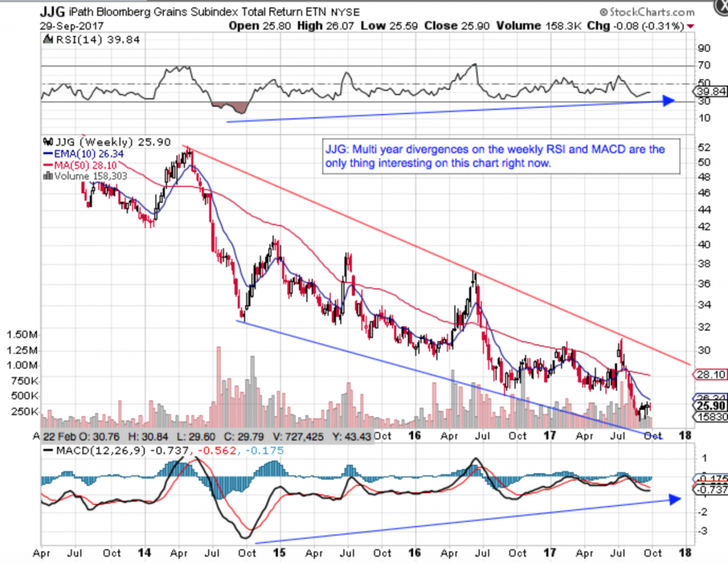
Task: Click the 48 label on the price axis
Action: [x=704, y=178]
